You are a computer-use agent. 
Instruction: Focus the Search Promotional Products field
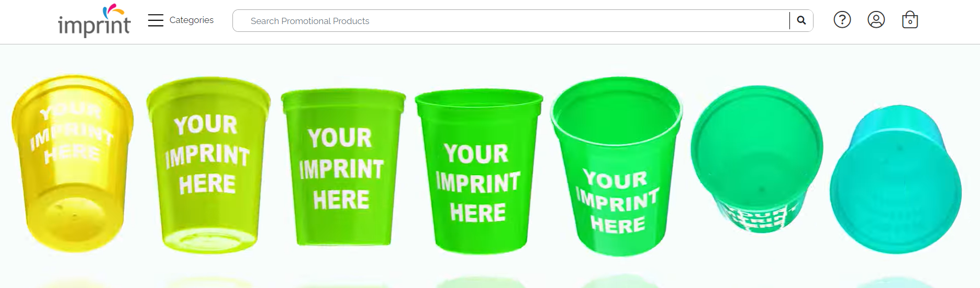511,21
